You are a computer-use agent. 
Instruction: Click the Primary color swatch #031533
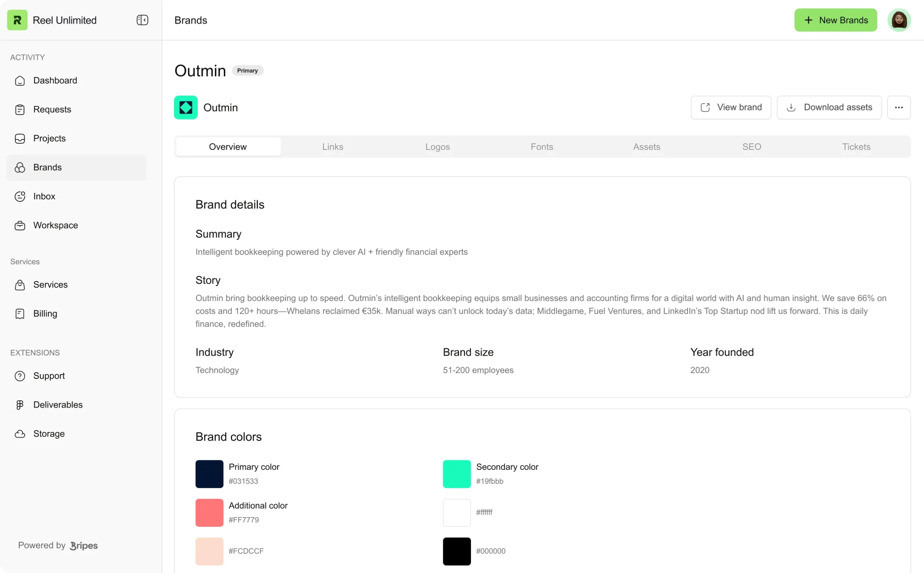point(209,474)
